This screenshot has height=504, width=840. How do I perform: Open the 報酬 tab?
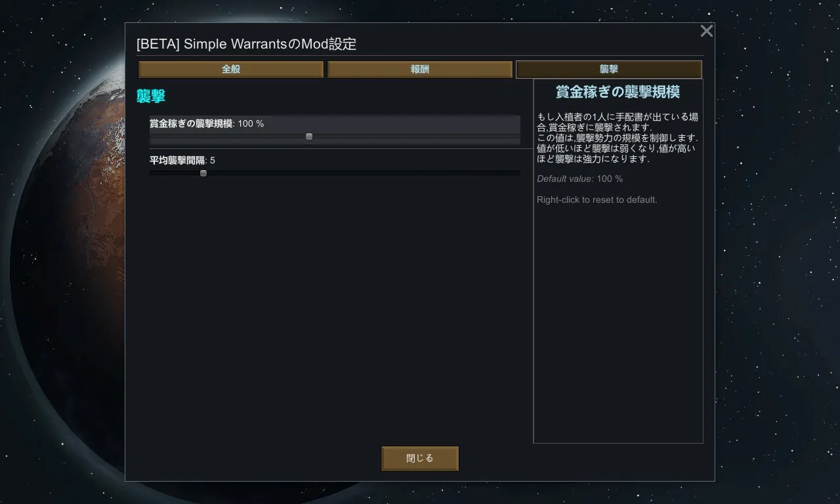pyautogui.click(x=420, y=70)
